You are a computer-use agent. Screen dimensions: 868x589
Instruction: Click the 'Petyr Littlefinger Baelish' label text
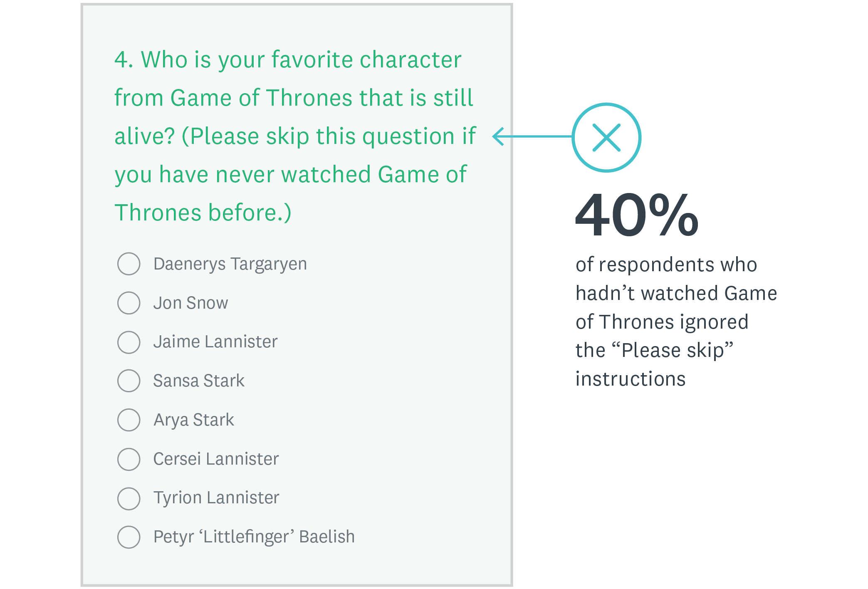point(254,537)
